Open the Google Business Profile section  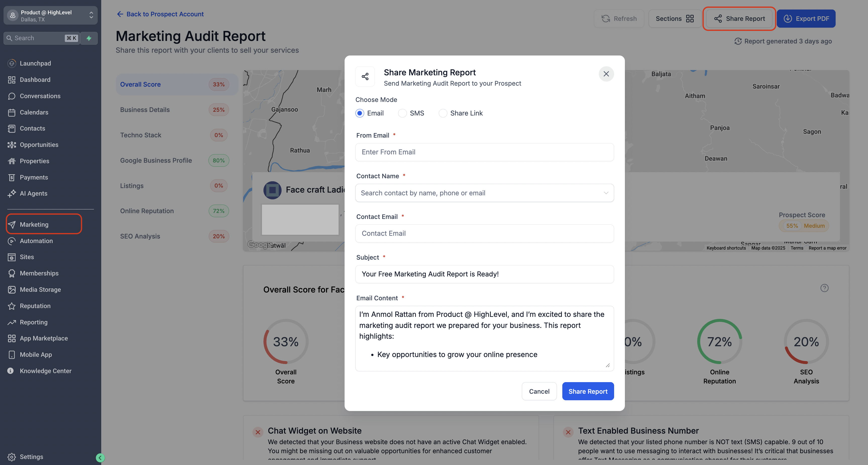156,160
